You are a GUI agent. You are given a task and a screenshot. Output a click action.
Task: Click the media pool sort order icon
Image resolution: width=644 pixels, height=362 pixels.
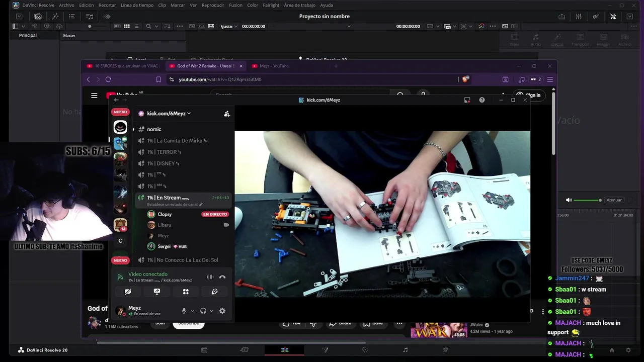[x=168, y=26]
